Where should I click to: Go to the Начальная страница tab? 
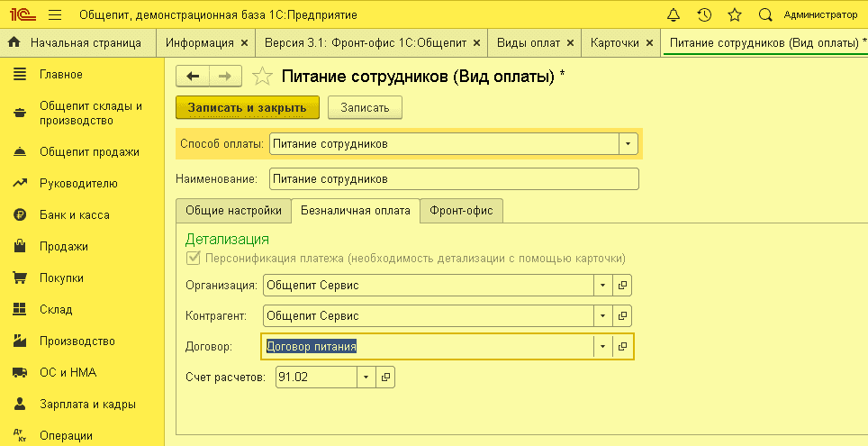pos(78,42)
